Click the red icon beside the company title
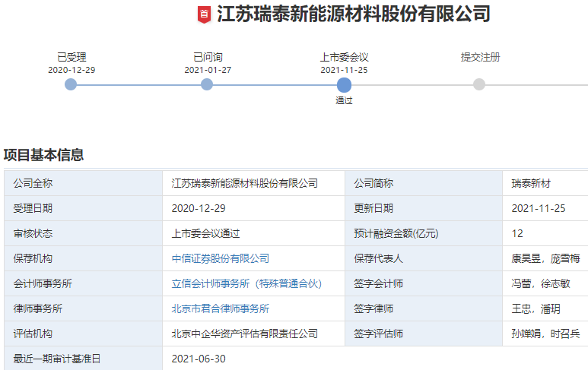 203,14
